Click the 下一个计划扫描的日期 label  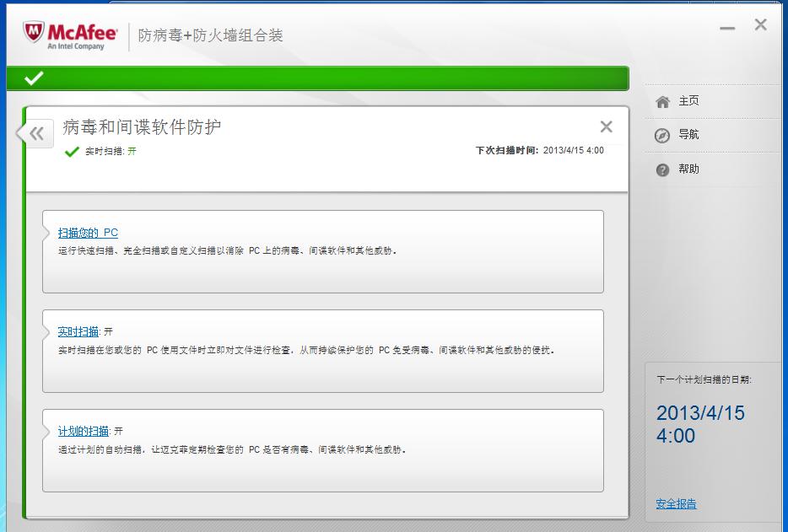click(704, 379)
